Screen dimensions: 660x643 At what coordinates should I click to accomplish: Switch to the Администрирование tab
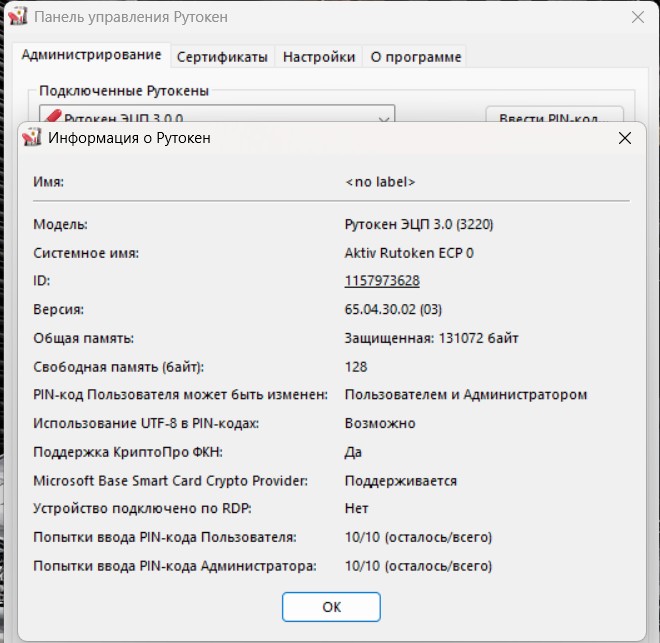click(x=91, y=55)
